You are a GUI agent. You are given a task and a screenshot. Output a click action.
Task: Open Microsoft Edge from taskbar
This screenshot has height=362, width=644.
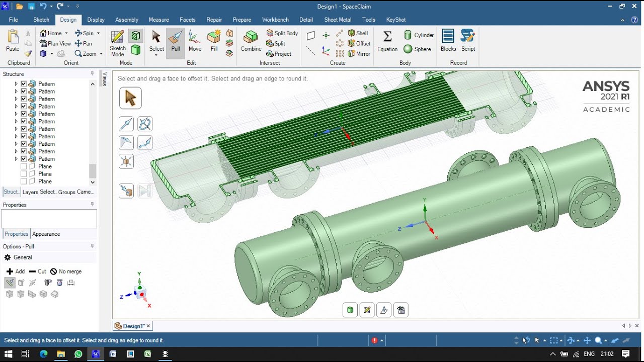(43, 354)
